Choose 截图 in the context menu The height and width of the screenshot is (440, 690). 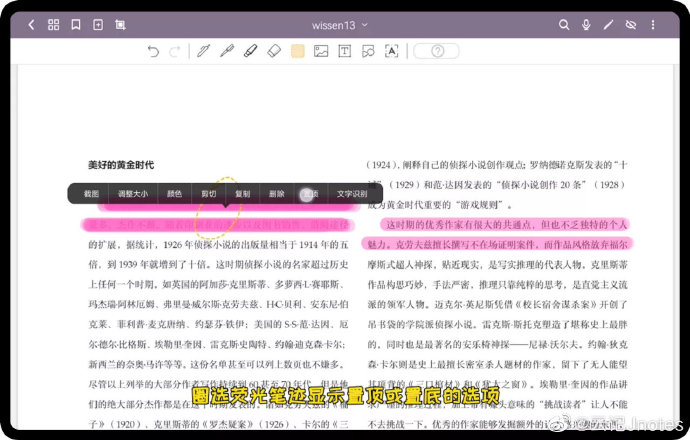tap(91, 194)
